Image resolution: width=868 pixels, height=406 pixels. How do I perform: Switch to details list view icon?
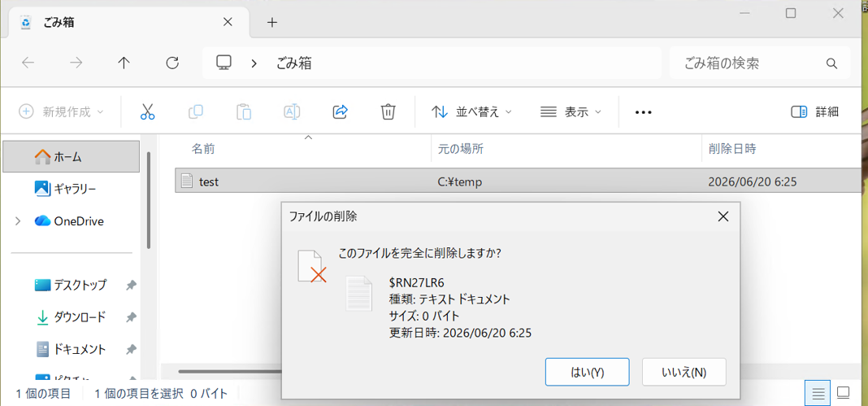click(818, 393)
